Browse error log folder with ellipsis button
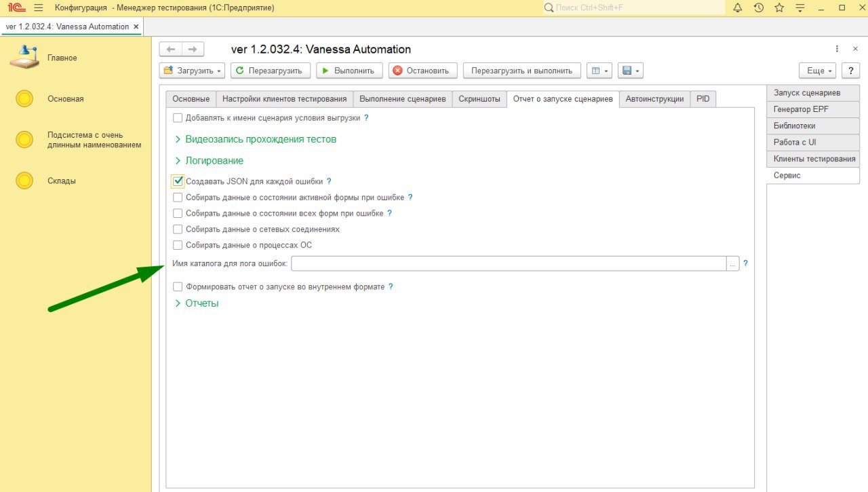The height and width of the screenshot is (492, 868). click(732, 264)
